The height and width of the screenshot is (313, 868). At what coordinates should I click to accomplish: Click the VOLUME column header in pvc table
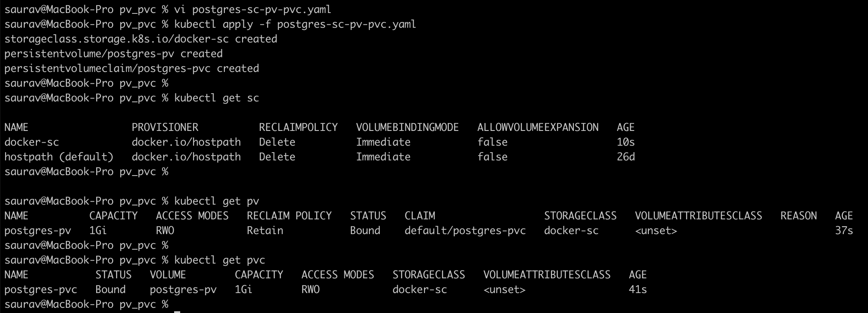[x=168, y=275]
